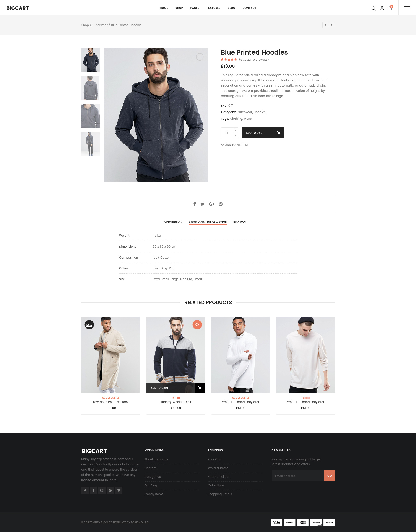Click the SHOP navigation menu item
The height and width of the screenshot is (532, 416).
179,7
